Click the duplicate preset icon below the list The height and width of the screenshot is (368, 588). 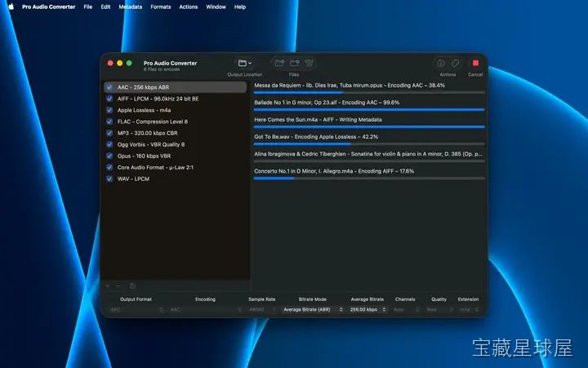click(132, 285)
